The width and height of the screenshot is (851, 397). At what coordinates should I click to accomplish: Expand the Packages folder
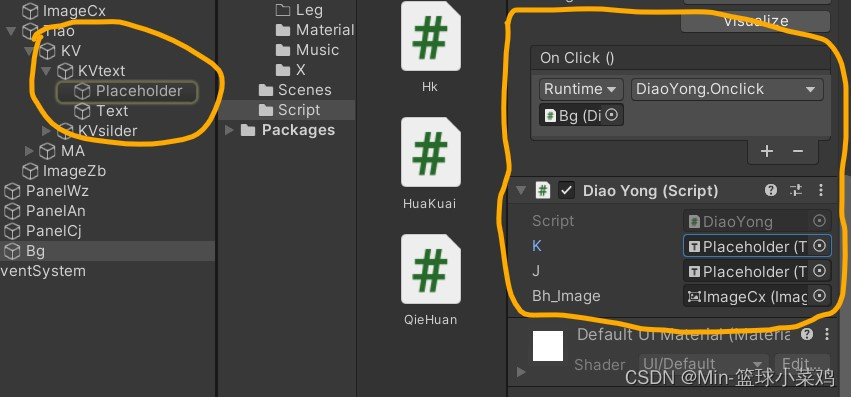[x=230, y=130]
